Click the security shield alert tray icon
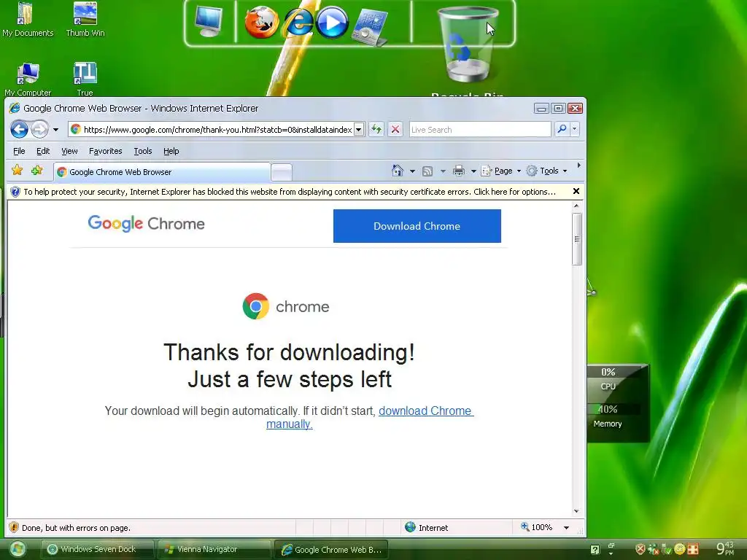Image resolution: width=747 pixels, height=560 pixels. (640, 549)
